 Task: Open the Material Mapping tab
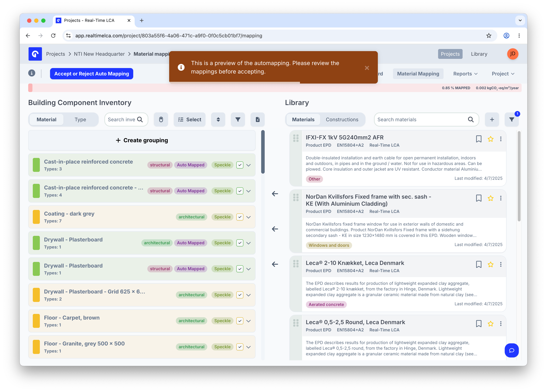coord(418,73)
